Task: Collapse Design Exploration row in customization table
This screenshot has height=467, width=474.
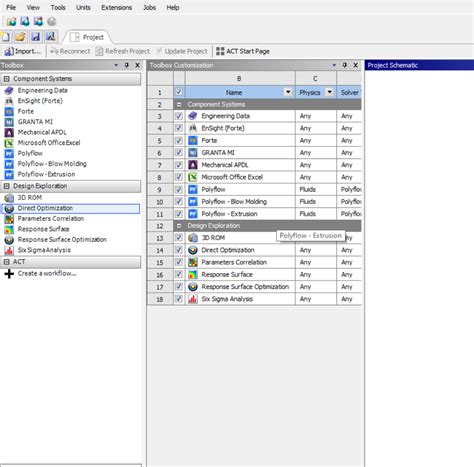Action: pos(179,226)
